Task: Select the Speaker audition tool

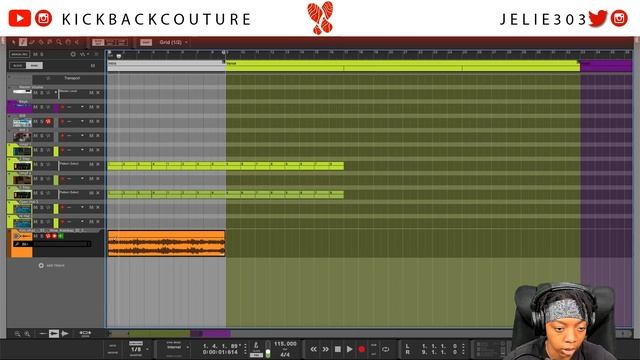Action: pyautogui.click(x=76, y=42)
